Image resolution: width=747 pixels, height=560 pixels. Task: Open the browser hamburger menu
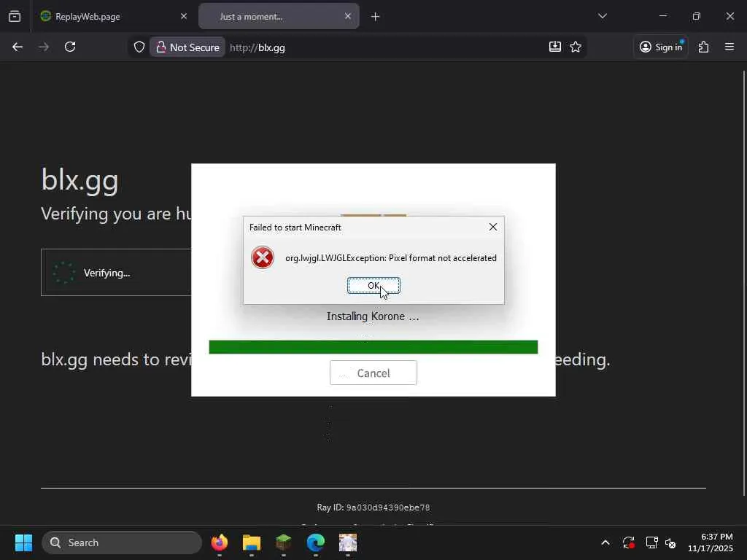click(729, 47)
